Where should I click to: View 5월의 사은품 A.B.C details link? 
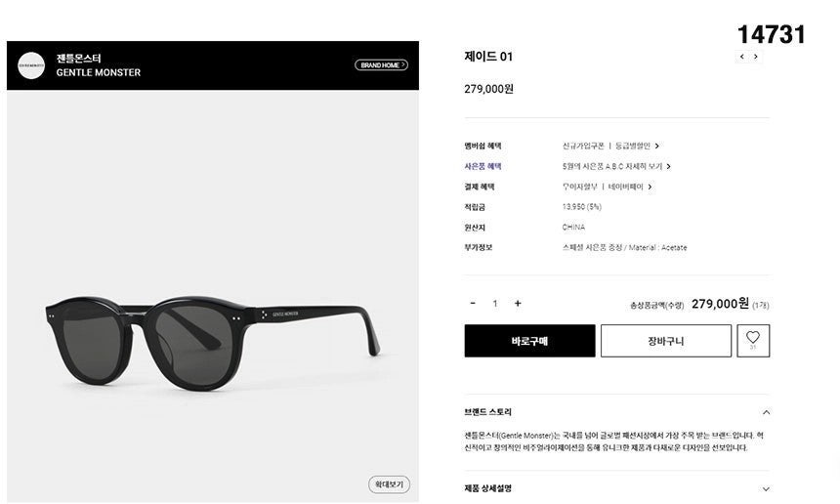pos(616,167)
